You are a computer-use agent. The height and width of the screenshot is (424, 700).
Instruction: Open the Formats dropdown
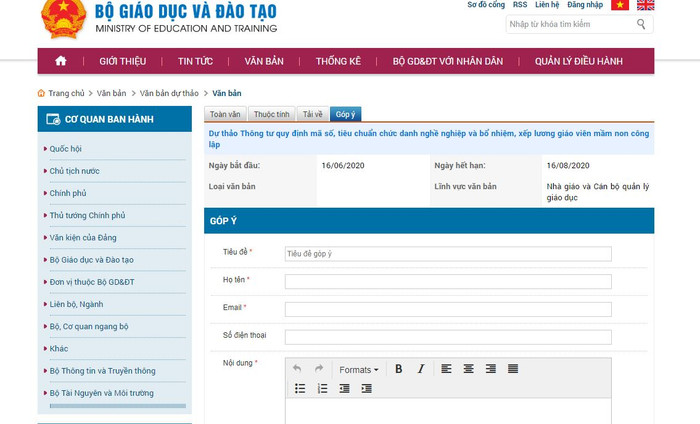pos(358,369)
